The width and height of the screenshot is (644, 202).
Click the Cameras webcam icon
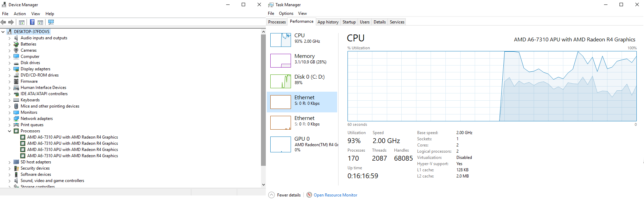pyautogui.click(x=16, y=50)
